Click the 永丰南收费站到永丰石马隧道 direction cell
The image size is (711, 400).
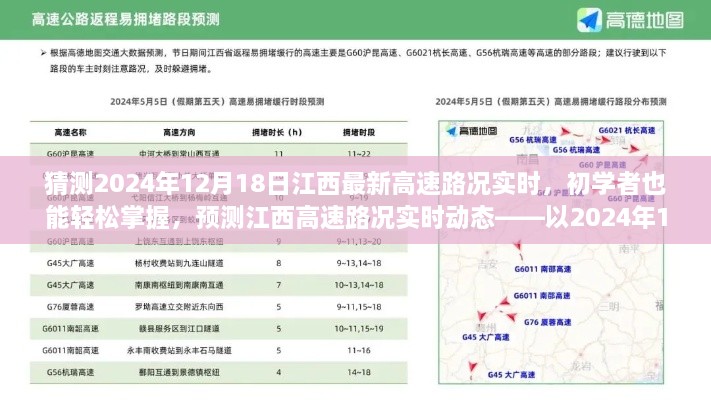click(179, 350)
